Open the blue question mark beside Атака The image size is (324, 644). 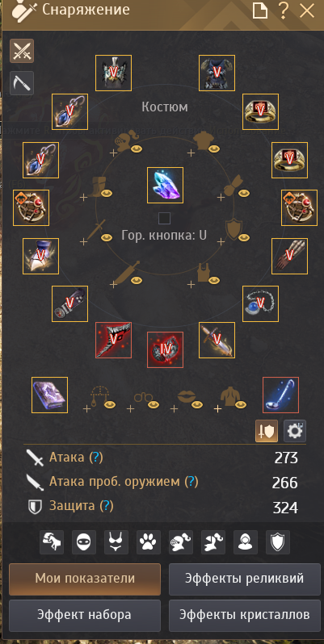point(96,457)
